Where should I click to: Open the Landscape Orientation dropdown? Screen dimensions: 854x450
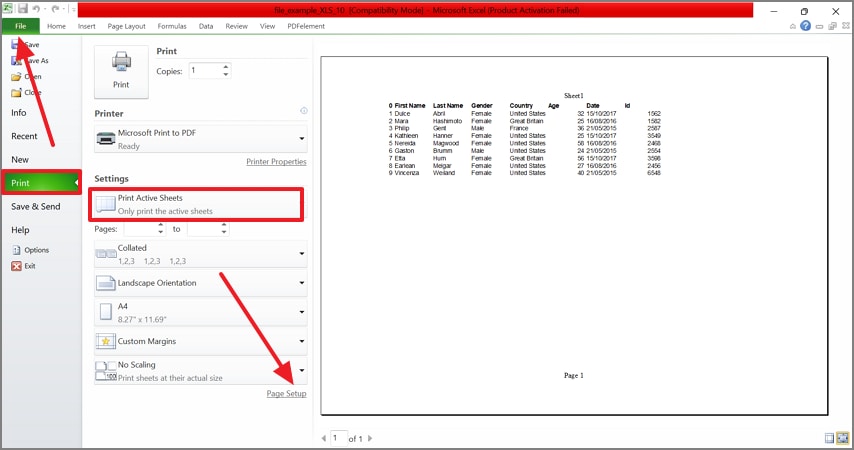point(201,283)
